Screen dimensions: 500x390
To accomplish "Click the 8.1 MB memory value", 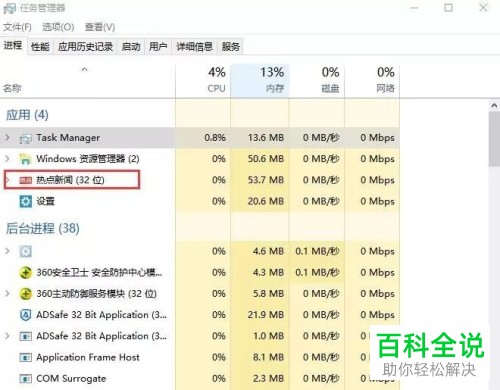I will (268, 357).
